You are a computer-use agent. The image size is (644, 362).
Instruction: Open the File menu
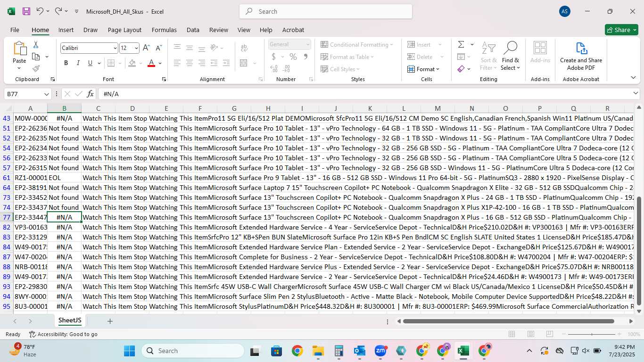click(x=15, y=30)
